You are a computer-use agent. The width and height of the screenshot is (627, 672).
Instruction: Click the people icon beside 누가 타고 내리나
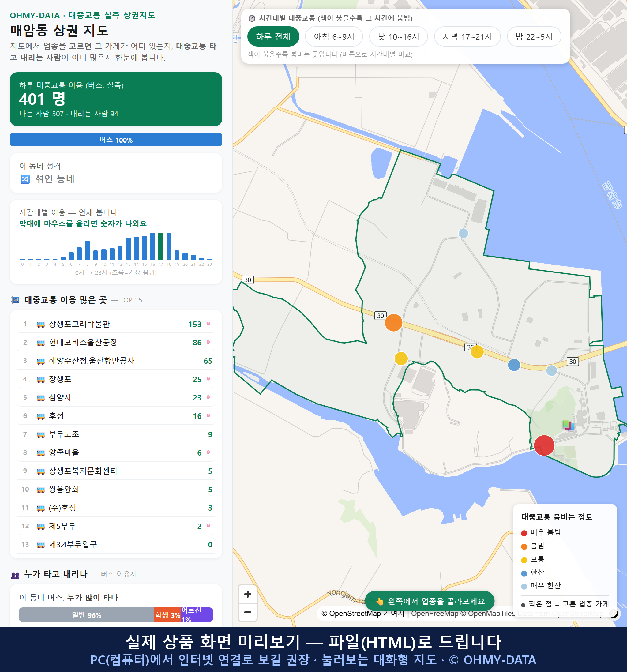point(15,575)
